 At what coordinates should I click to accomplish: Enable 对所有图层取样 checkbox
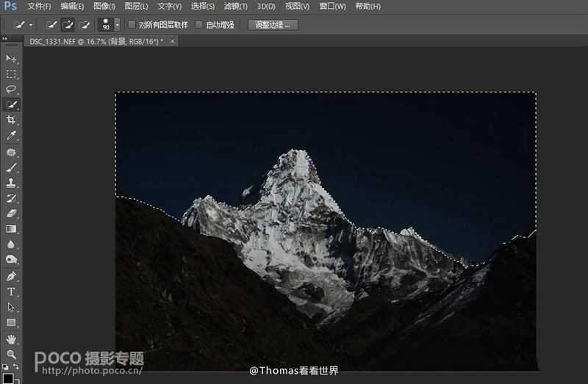click(132, 25)
